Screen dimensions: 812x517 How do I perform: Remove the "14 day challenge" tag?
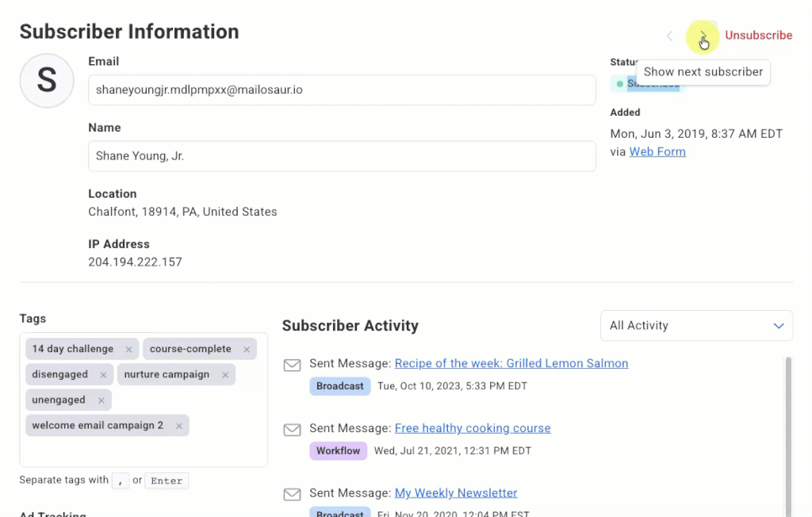[128, 348]
